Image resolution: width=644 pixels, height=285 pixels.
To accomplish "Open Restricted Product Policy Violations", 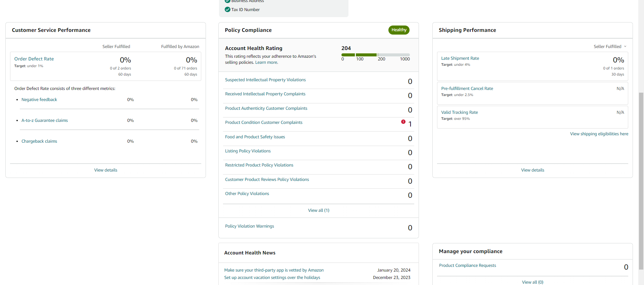I will coord(259,165).
